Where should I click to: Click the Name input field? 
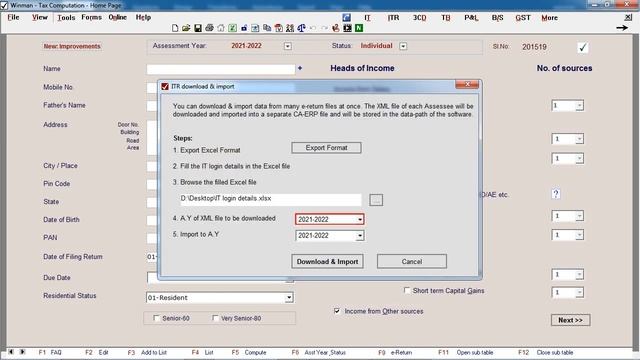[x=221, y=69]
